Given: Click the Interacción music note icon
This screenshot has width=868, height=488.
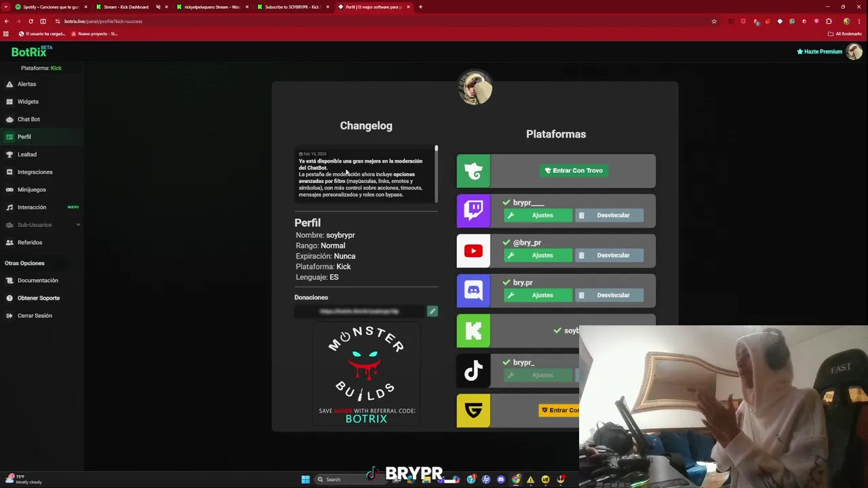Looking at the screenshot, I should point(9,207).
